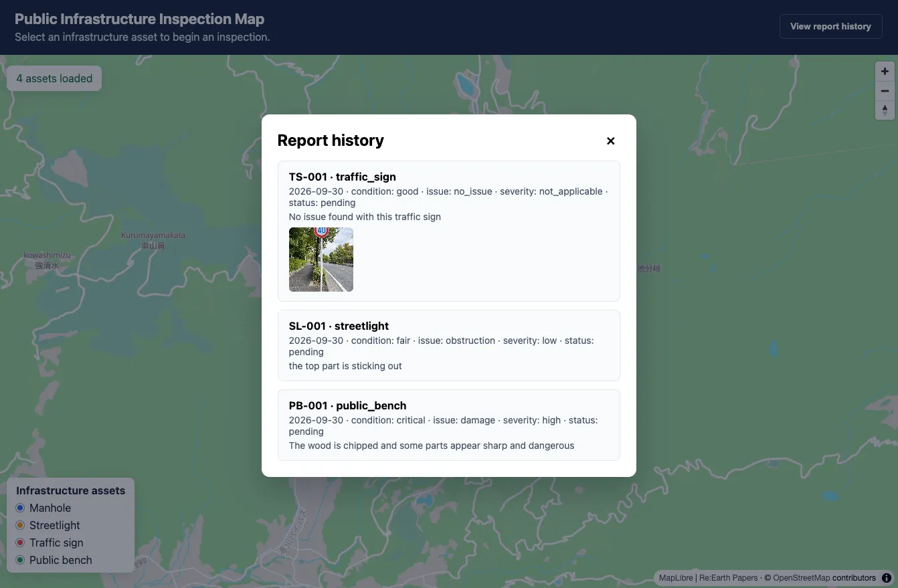The image size is (898, 588).
Task: Click the Traffic sign legend label
Action: click(x=56, y=543)
